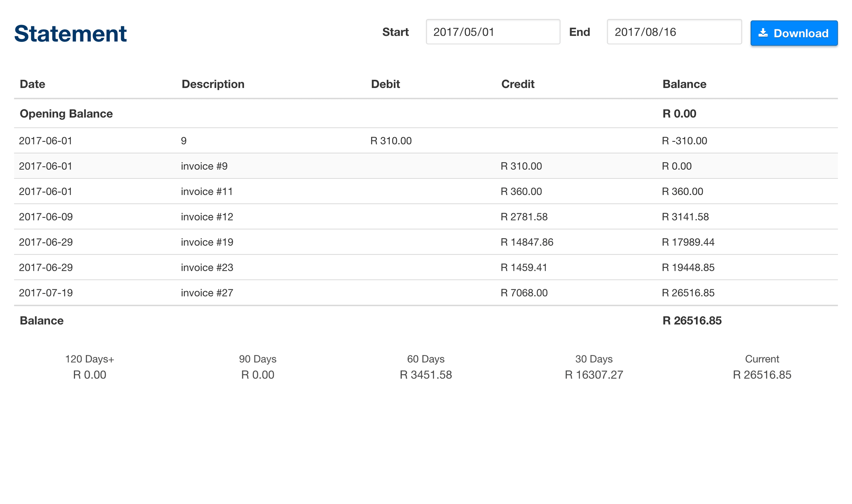
Task: Click the Download button
Action: tap(793, 33)
